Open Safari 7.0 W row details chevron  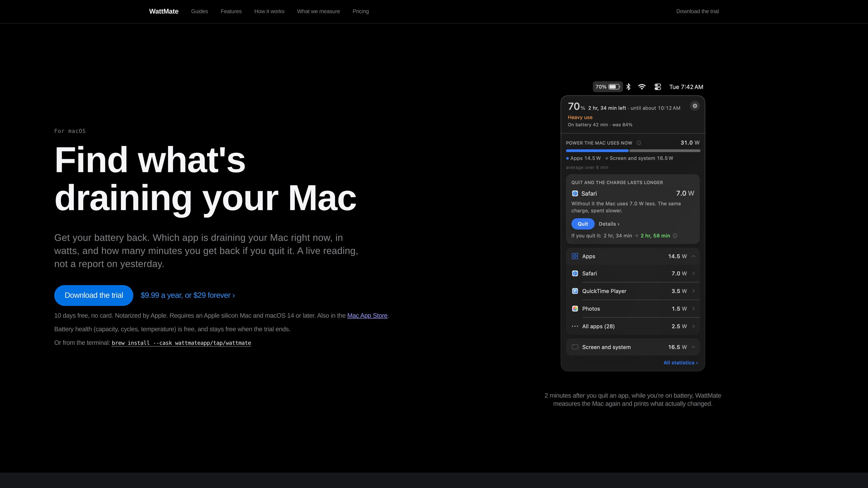coord(693,273)
